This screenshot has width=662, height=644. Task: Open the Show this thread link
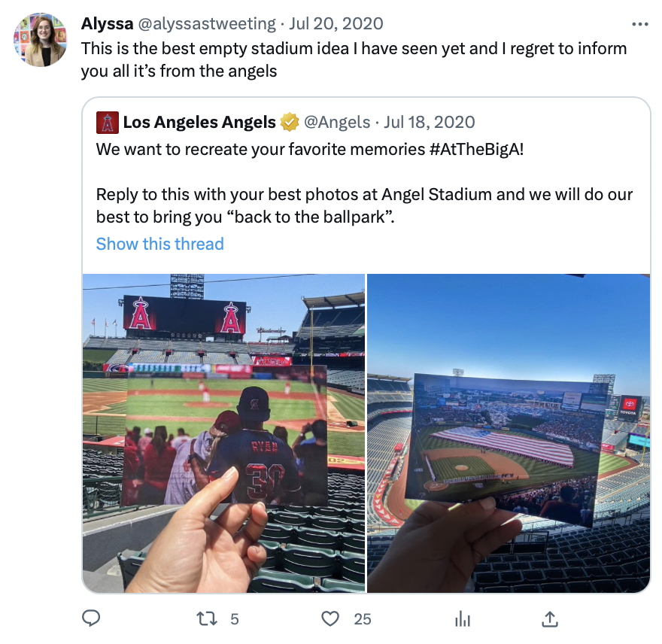(x=160, y=244)
